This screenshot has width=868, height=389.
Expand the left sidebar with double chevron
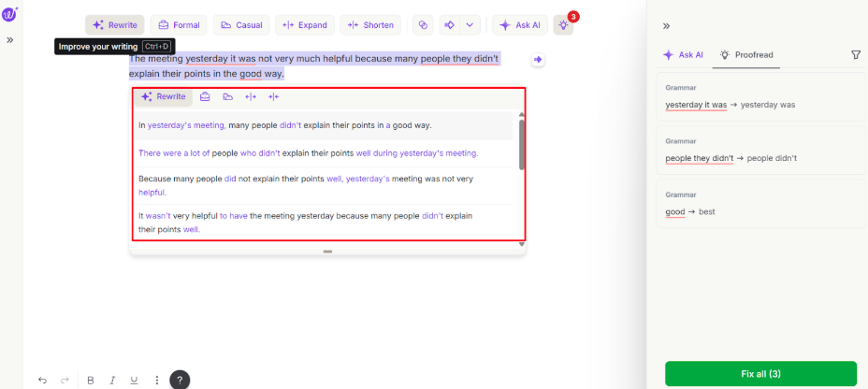pos(10,40)
